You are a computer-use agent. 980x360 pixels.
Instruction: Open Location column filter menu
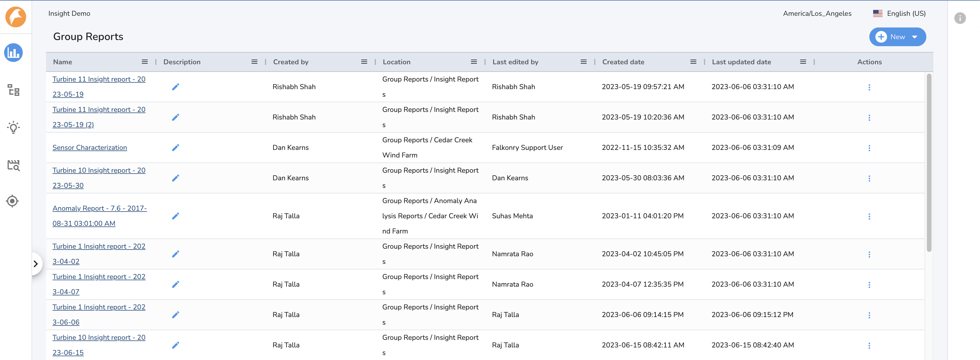click(474, 62)
